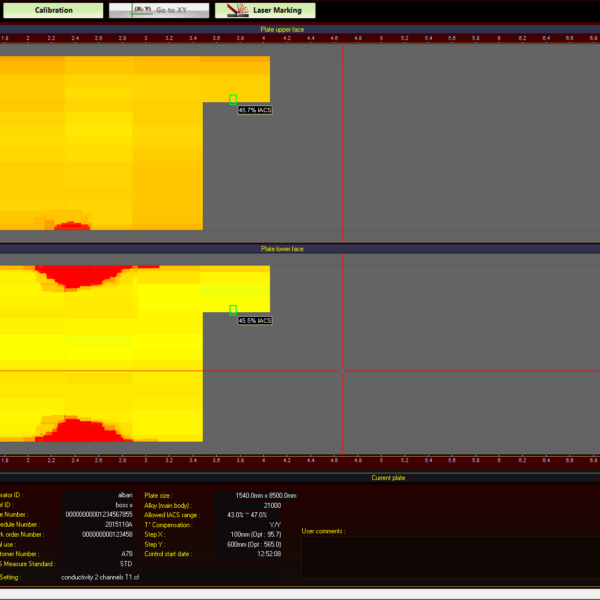Screen dimensions: 600x600
Task: Click the Current plate panel header
Action: point(388,478)
